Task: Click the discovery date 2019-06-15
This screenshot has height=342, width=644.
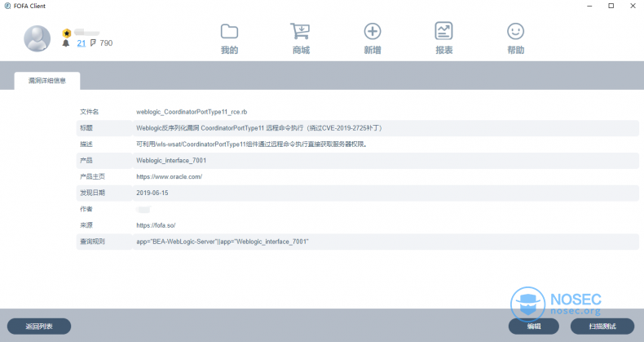Action: pyautogui.click(x=152, y=193)
